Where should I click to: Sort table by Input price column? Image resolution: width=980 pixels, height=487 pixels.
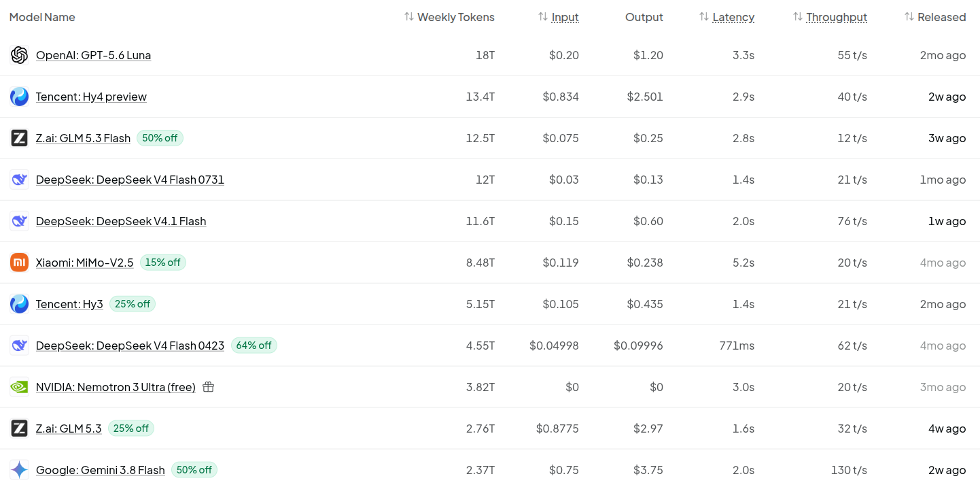tap(559, 17)
